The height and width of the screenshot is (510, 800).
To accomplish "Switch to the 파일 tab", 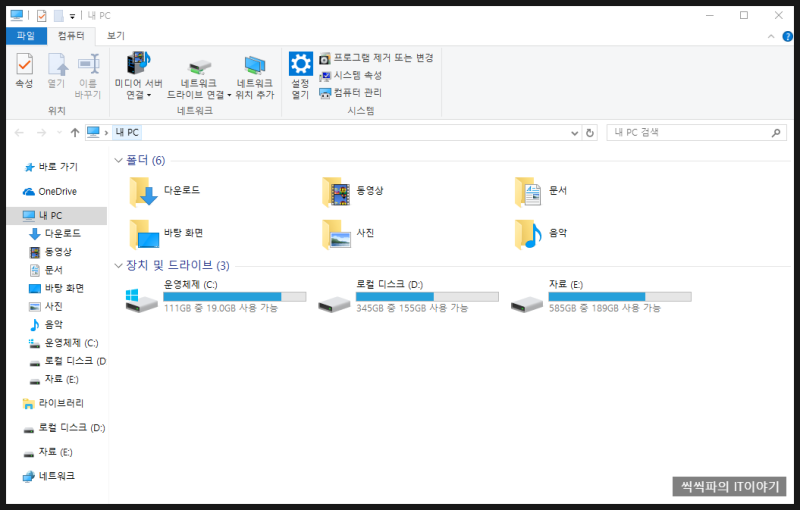I will 26,36.
